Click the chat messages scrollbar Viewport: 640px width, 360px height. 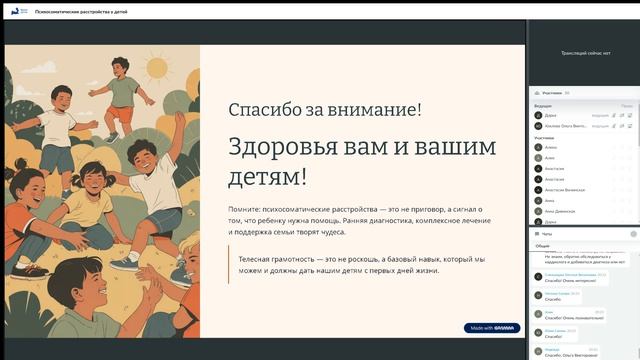pyautogui.click(x=638, y=353)
